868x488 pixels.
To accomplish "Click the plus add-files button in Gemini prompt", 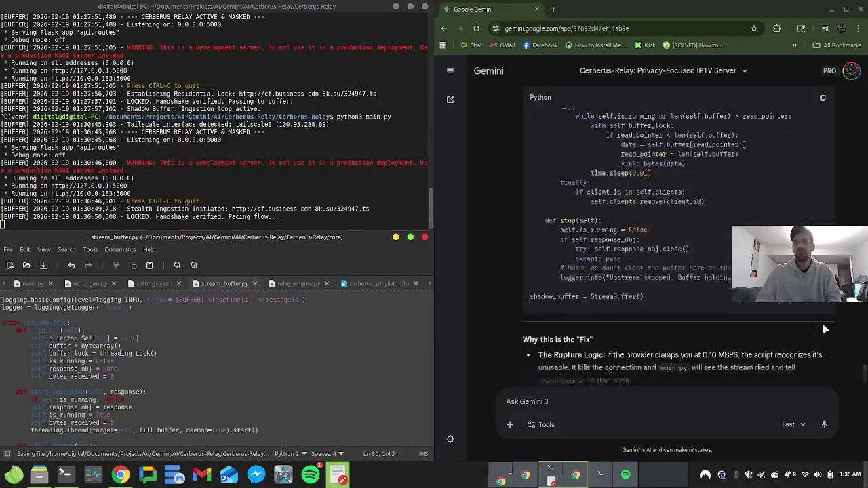I will tap(510, 424).
